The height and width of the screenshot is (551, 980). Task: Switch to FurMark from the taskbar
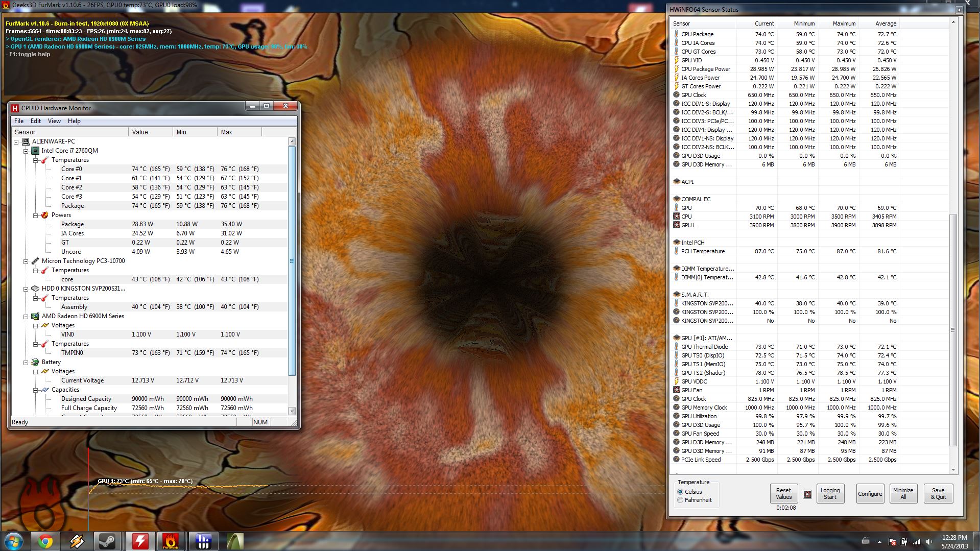172,541
